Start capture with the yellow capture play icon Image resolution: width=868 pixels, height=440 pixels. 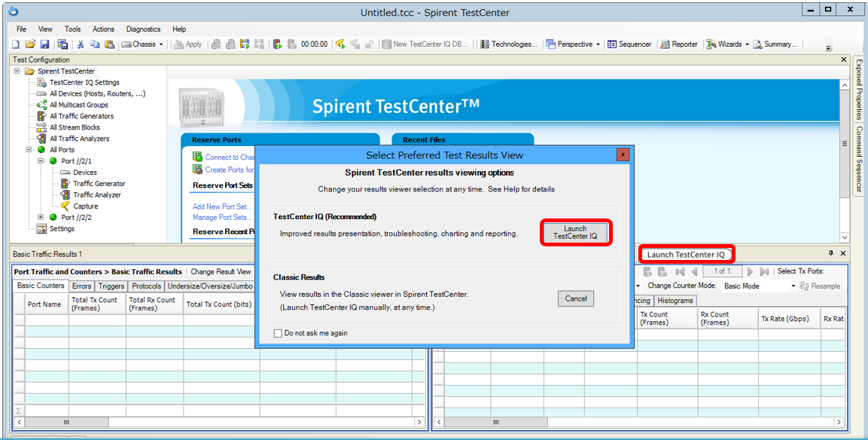(x=340, y=44)
